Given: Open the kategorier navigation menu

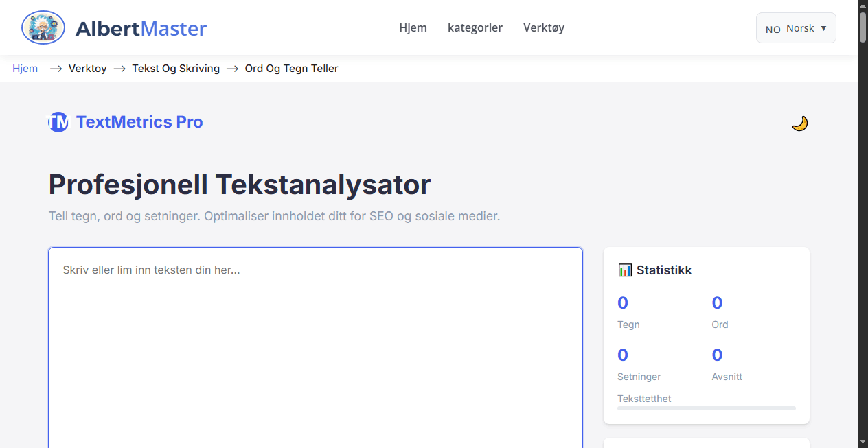Looking at the screenshot, I should tap(475, 27).
